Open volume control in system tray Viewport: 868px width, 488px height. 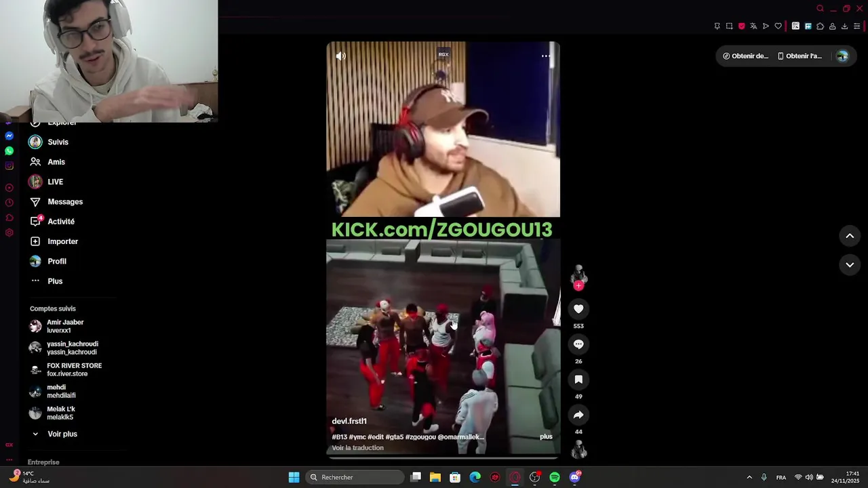coord(809,477)
